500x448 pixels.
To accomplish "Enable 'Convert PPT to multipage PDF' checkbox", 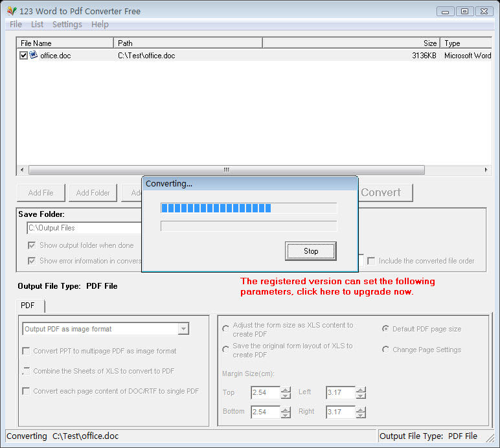I will [x=26, y=351].
